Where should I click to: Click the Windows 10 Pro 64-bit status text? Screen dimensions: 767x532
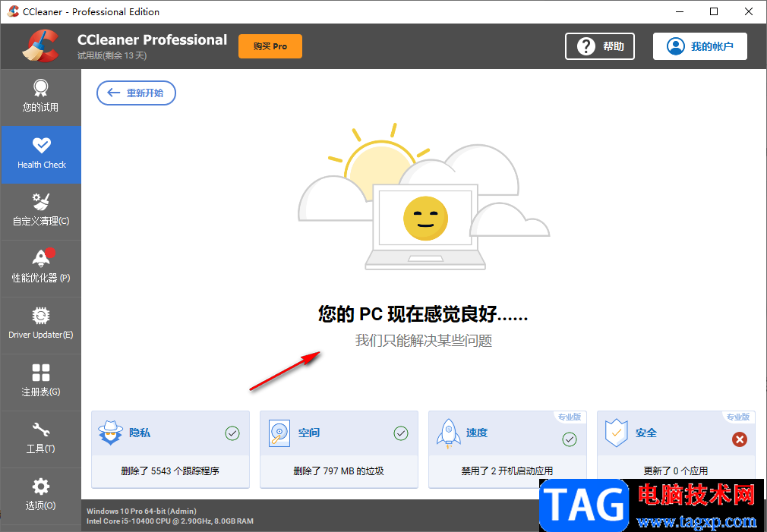(141, 511)
